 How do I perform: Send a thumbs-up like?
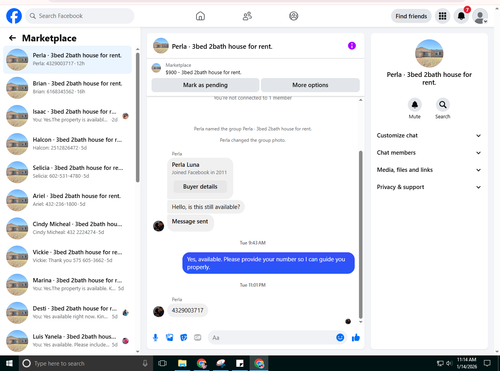(x=356, y=338)
